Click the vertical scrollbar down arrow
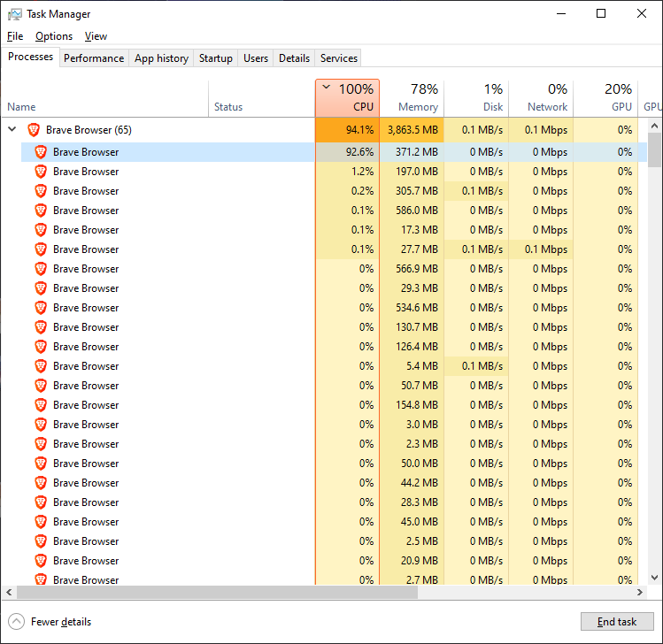Image resolution: width=663 pixels, height=644 pixels. pyautogui.click(x=654, y=578)
